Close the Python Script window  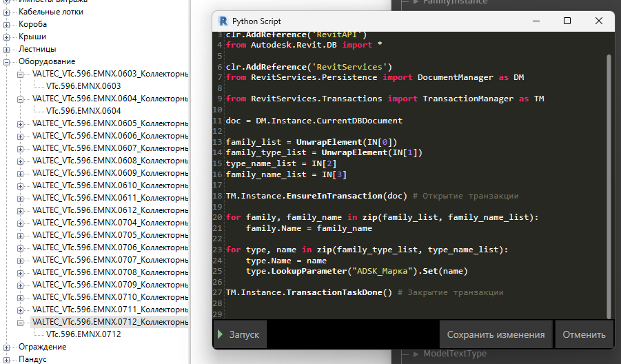coord(599,21)
